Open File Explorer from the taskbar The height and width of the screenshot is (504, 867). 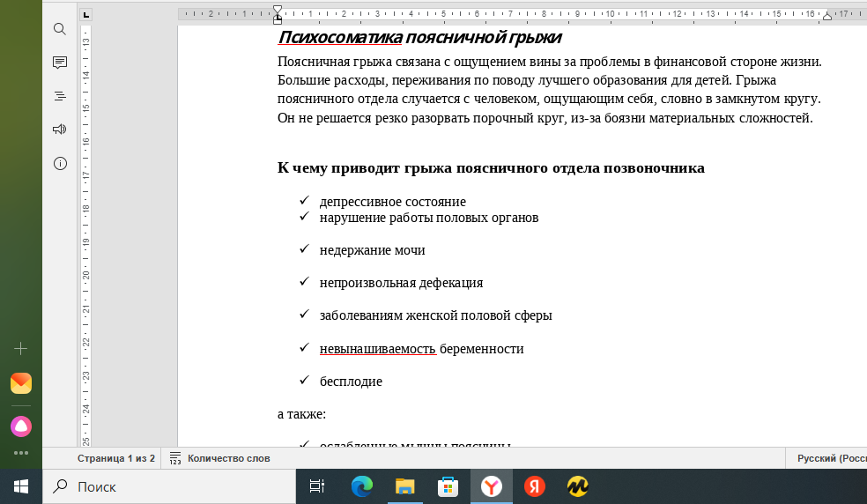(404, 486)
